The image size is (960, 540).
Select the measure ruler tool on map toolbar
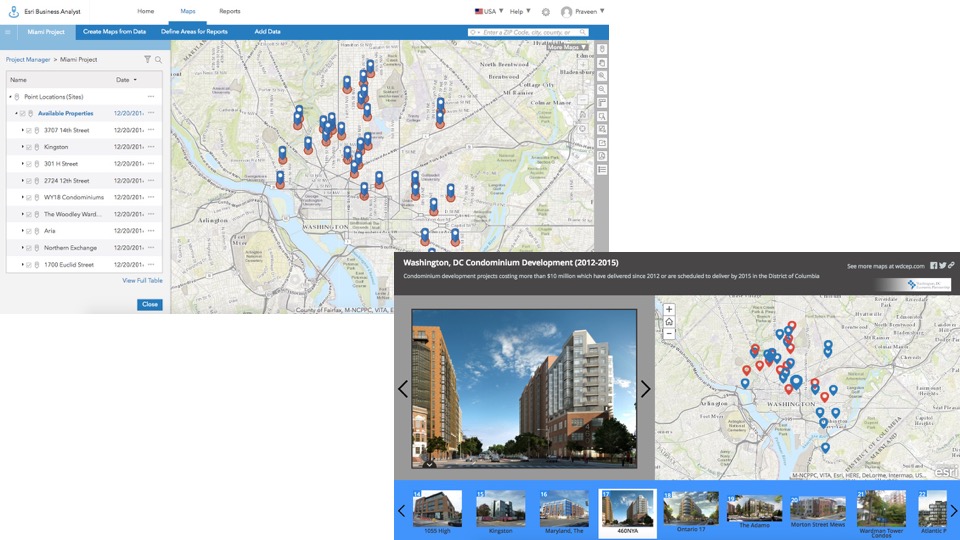coord(602,103)
